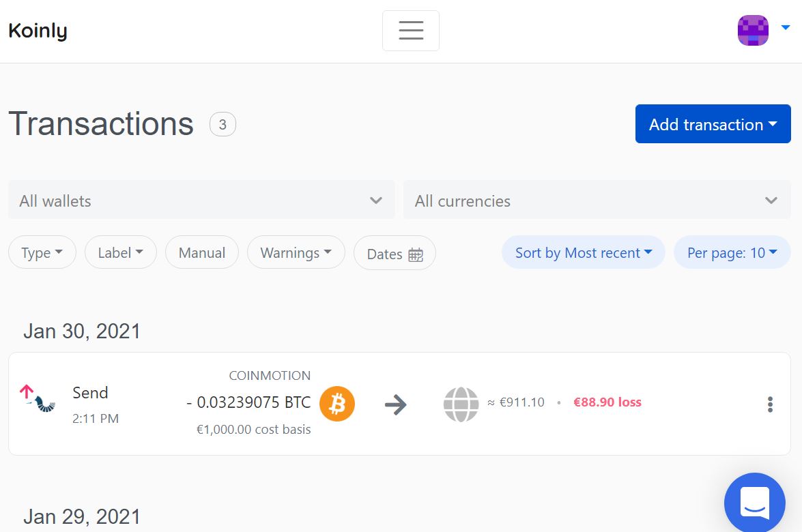Image resolution: width=802 pixels, height=532 pixels.
Task: Click the calendar icon in Dates filter
Action: click(416, 254)
